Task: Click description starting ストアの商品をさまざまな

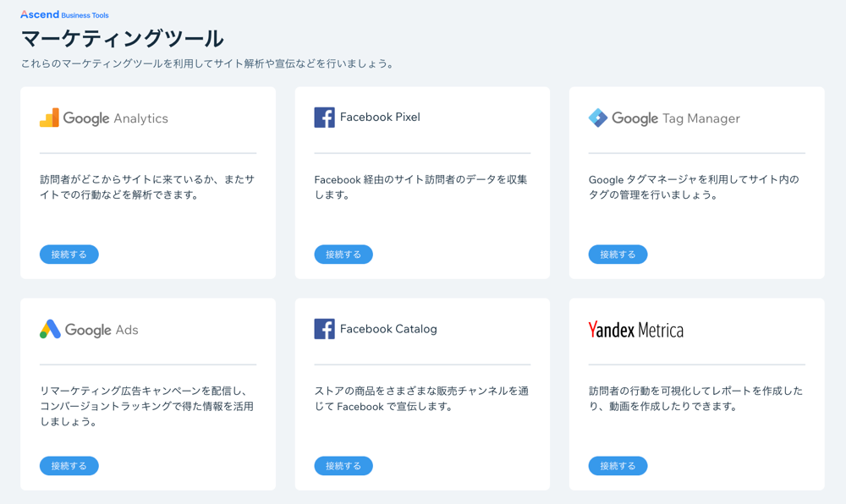Action: coord(421,398)
